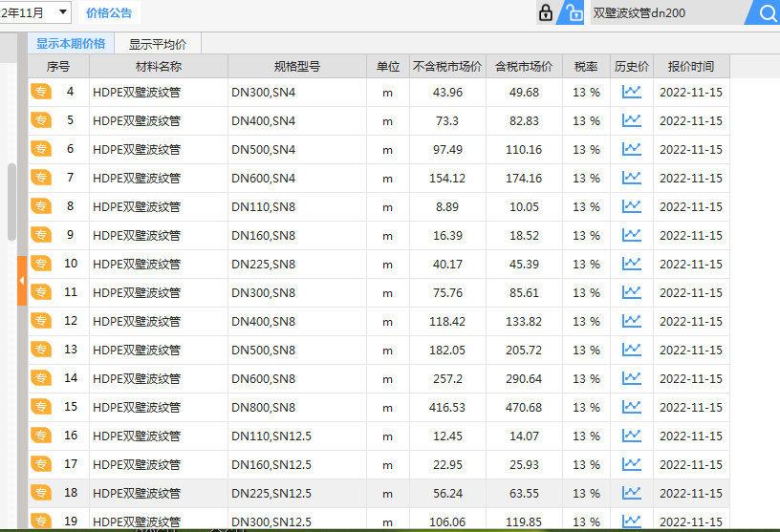Open history chart for DN110,SN12.5 row

[631, 436]
